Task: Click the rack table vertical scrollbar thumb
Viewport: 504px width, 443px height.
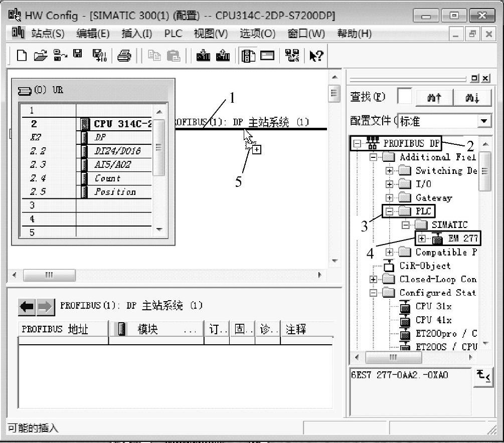Action: point(159,147)
